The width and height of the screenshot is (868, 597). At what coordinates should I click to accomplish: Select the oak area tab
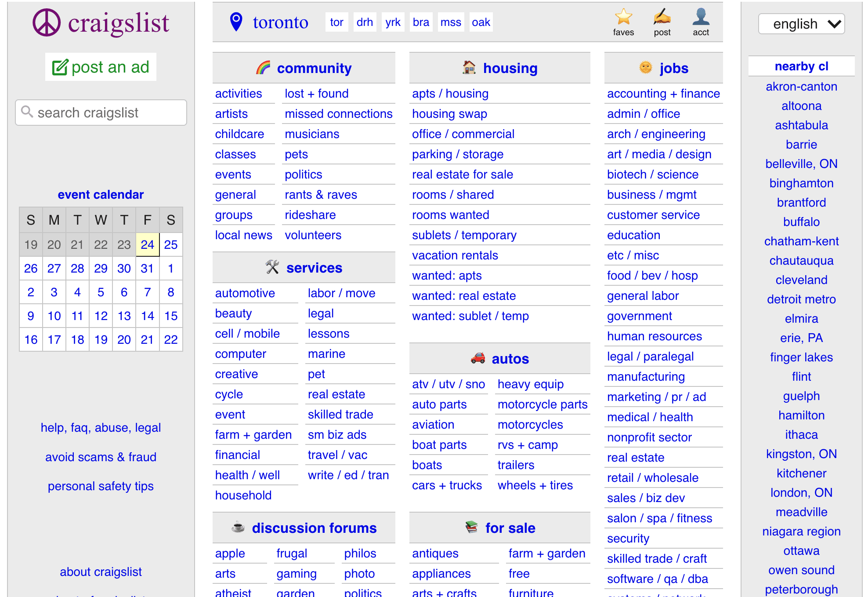pos(481,22)
